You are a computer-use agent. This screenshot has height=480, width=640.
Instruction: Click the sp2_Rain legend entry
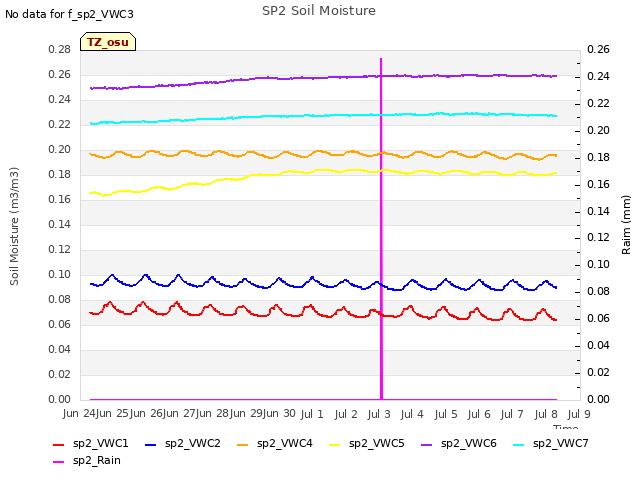point(87,460)
